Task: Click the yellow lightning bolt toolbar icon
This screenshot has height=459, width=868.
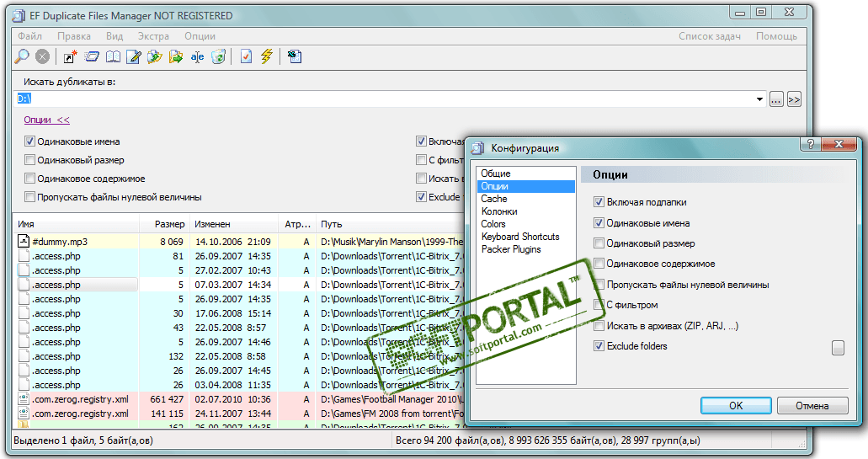Action: (267, 56)
